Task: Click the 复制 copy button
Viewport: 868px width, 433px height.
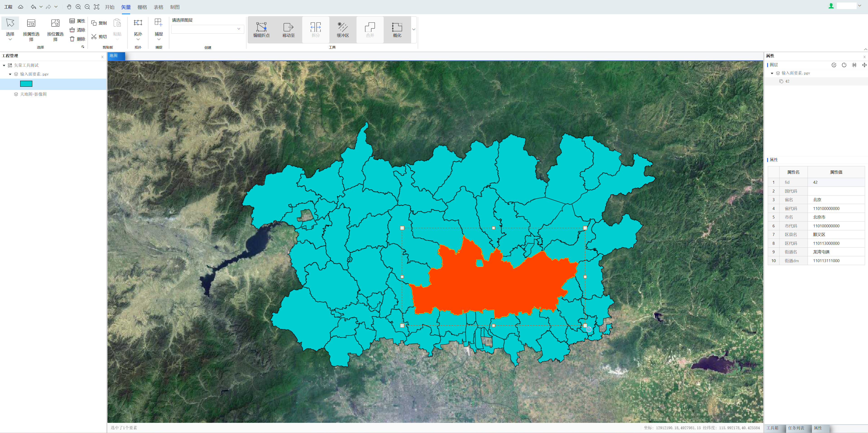Action: [99, 23]
